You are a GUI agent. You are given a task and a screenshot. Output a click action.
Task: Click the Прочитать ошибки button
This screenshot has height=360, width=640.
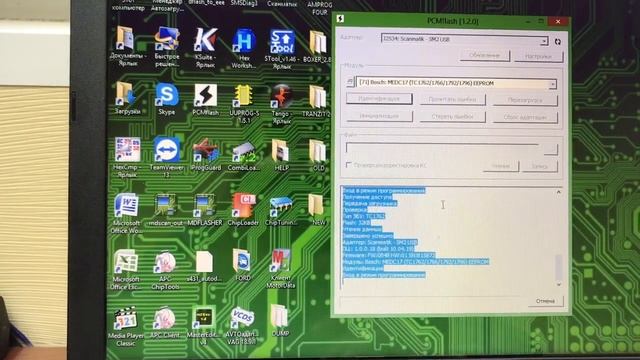[452, 99]
